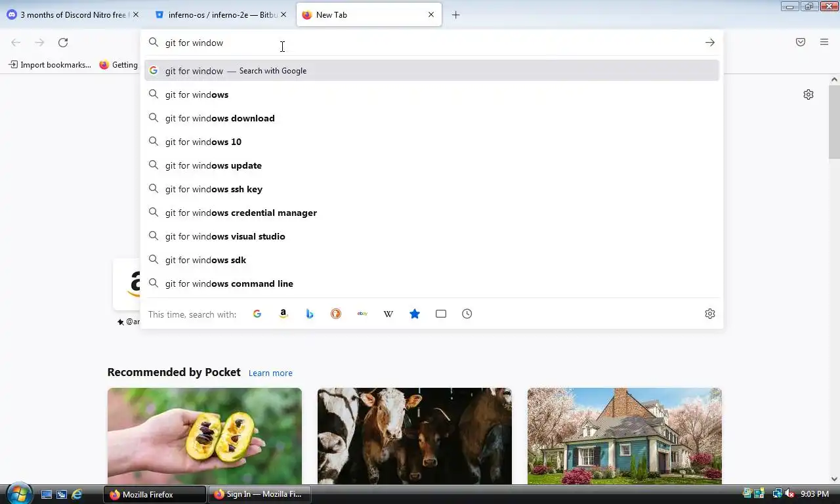840x504 pixels.
Task: Close the Discord Nitro tab
Action: pos(136,14)
